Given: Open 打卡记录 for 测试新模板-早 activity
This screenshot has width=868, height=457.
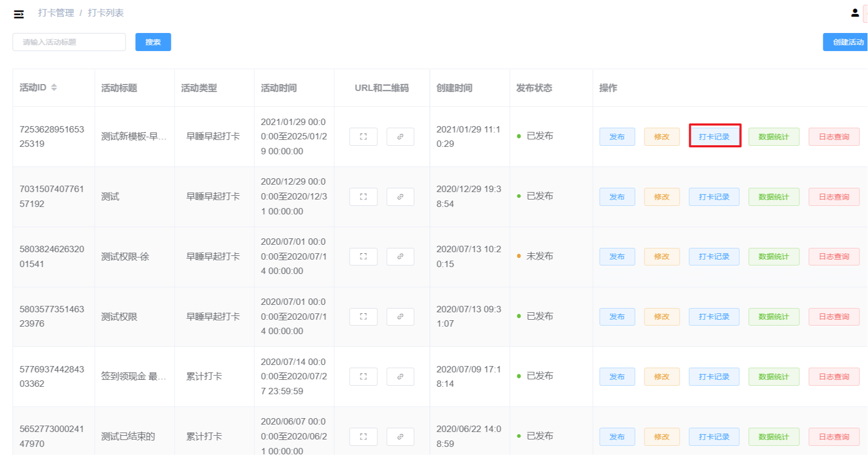Looking at the screenshot, I should coord(714,137).
